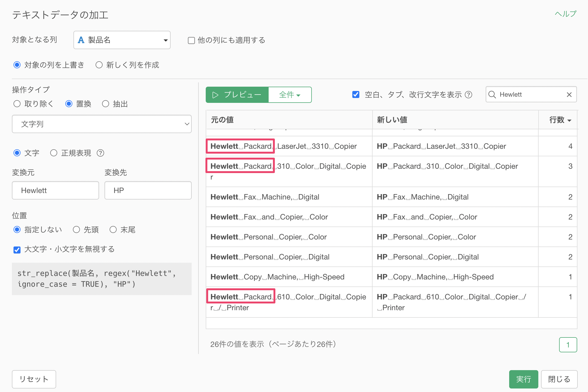
Task: Toggle 大文字・小文字を無視する checkbox
Action: (x=17, y=249)
